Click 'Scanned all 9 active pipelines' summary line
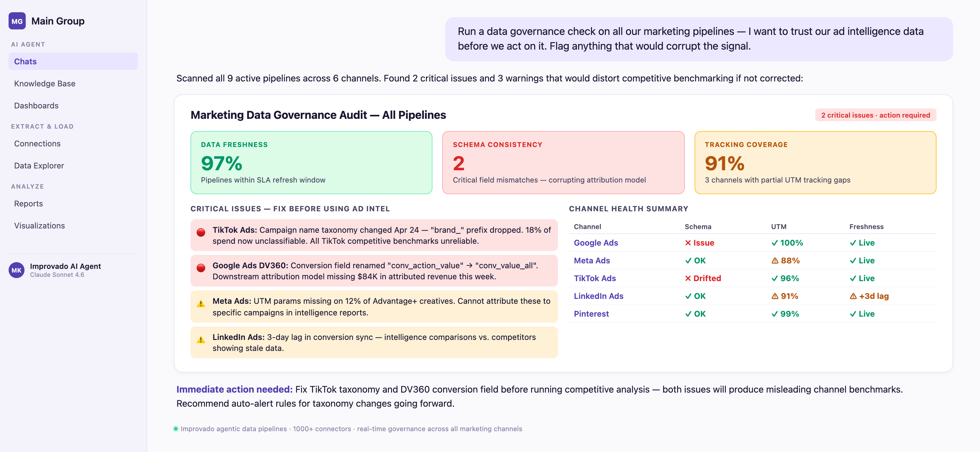This screenshot has width=980, height=452. tap(490, 78)
